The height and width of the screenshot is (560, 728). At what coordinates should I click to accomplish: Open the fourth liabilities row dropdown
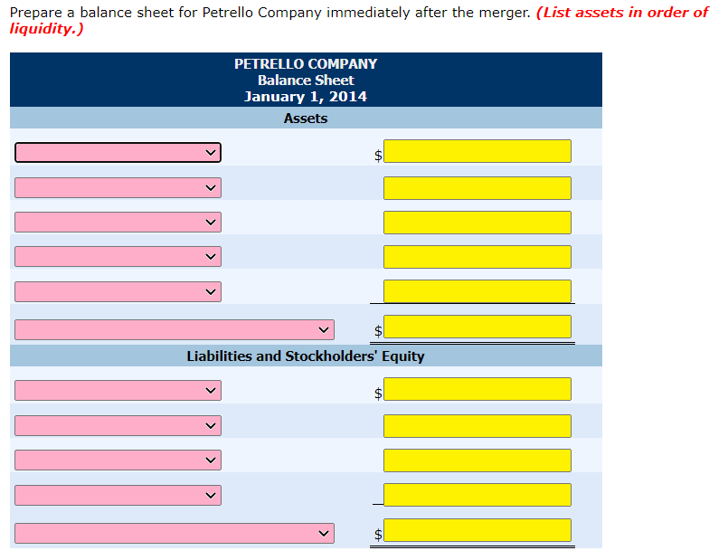(x=118, y=495)
